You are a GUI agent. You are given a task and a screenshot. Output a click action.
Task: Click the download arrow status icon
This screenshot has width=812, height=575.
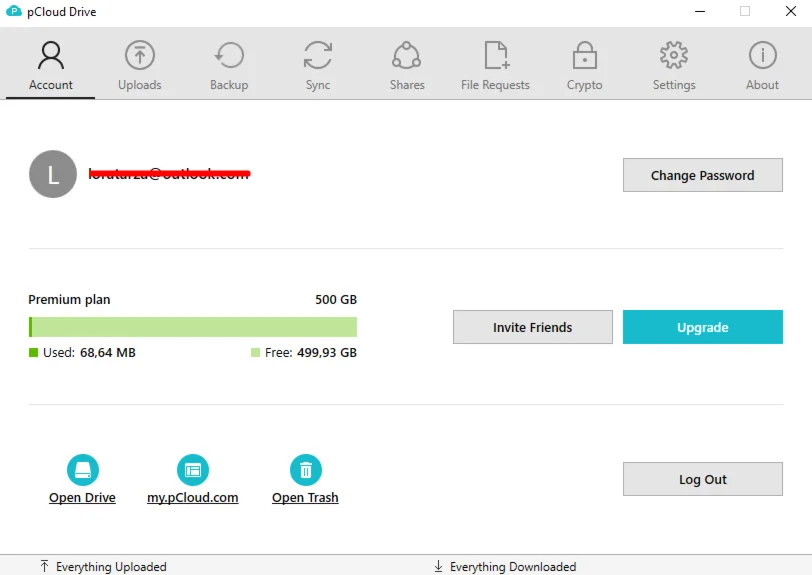tap(439, 566)
